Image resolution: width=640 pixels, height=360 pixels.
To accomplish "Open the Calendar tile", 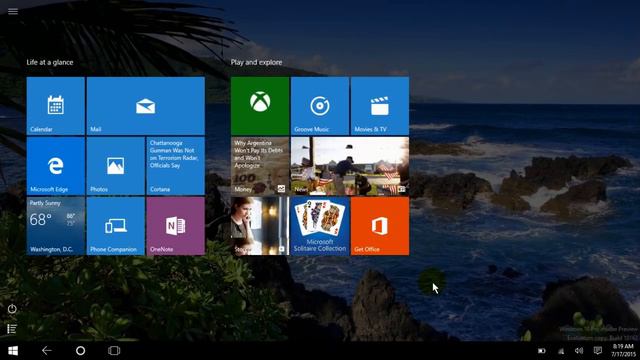I will (x=56, y=106).
